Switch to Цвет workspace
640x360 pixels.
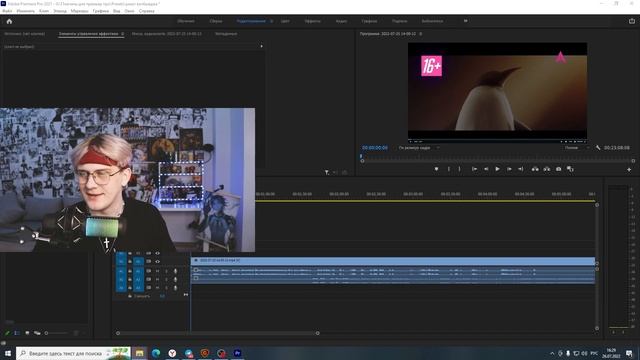(x=285, y=21)
